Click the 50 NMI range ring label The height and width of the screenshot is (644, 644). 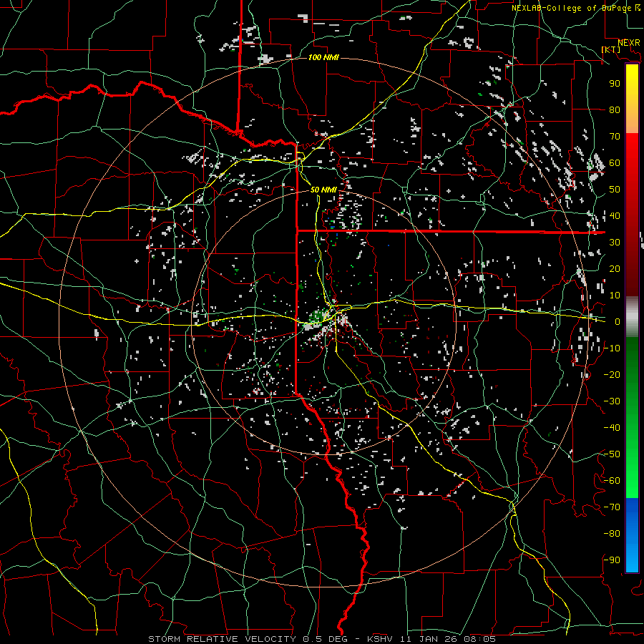click(323, 190)
